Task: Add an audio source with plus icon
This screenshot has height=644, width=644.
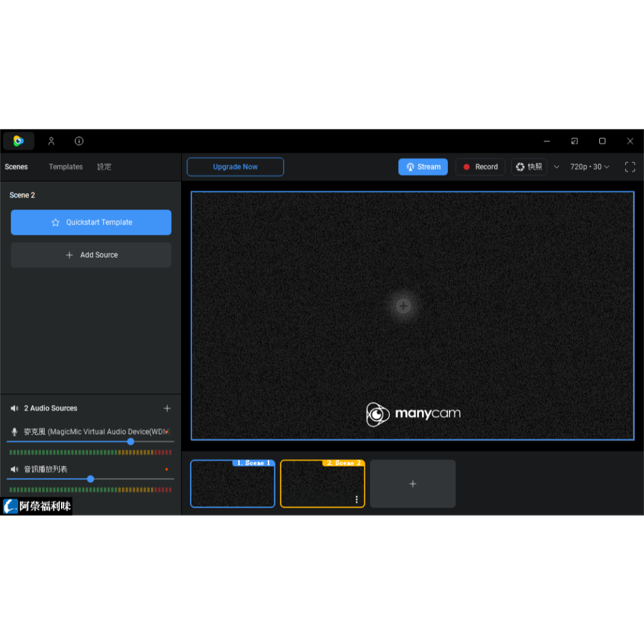Action: [167, 408]
